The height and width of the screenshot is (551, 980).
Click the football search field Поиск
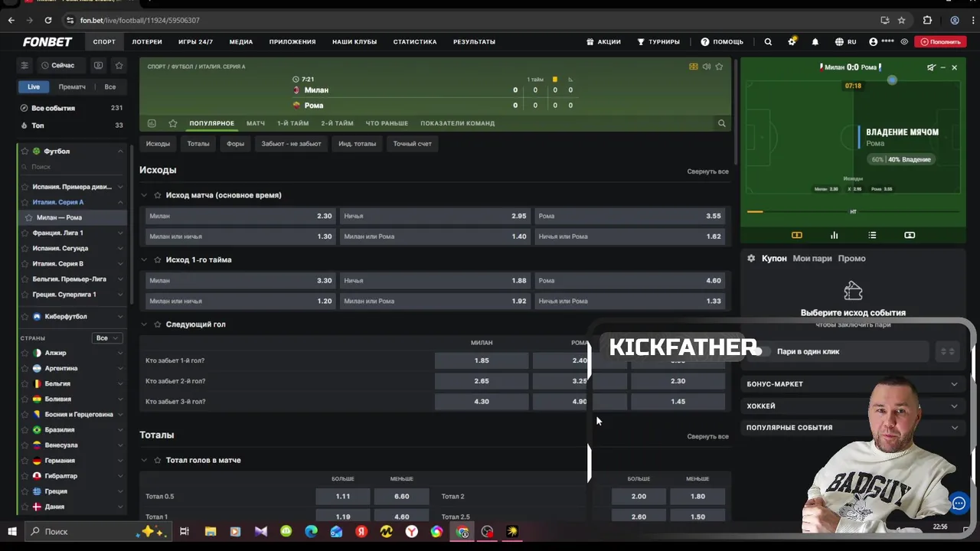(x=73, y=167)
